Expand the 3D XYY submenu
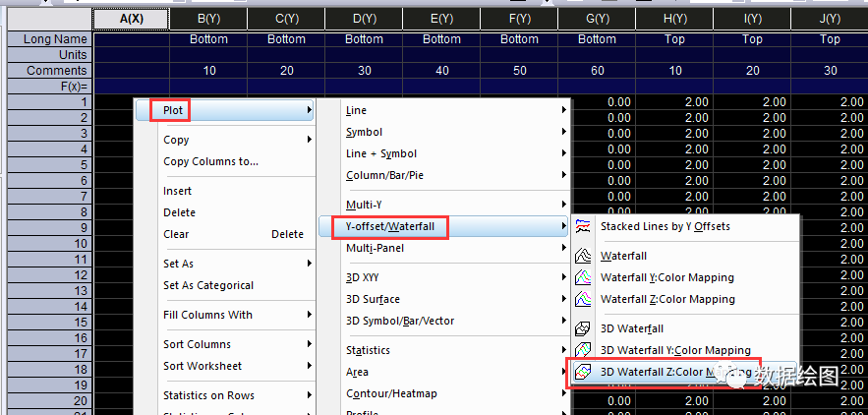Viewport: 868px width, 415px height. (444, 277)
